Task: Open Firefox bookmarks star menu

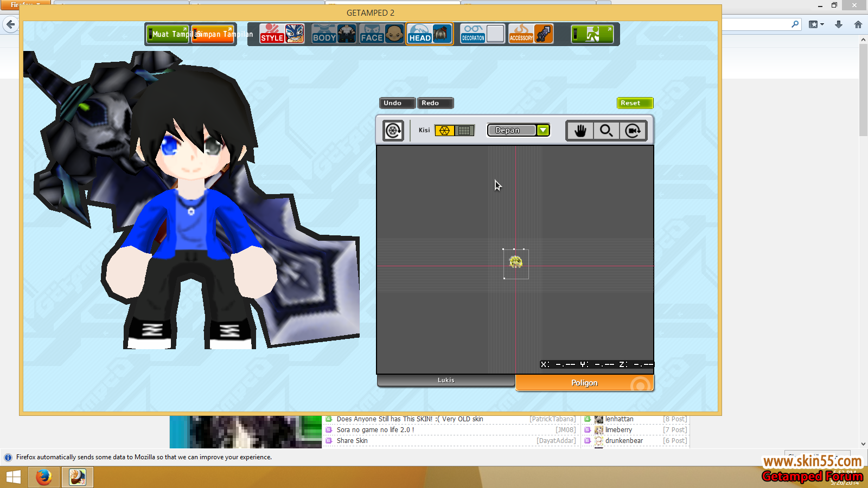Action: click(816, 24)
